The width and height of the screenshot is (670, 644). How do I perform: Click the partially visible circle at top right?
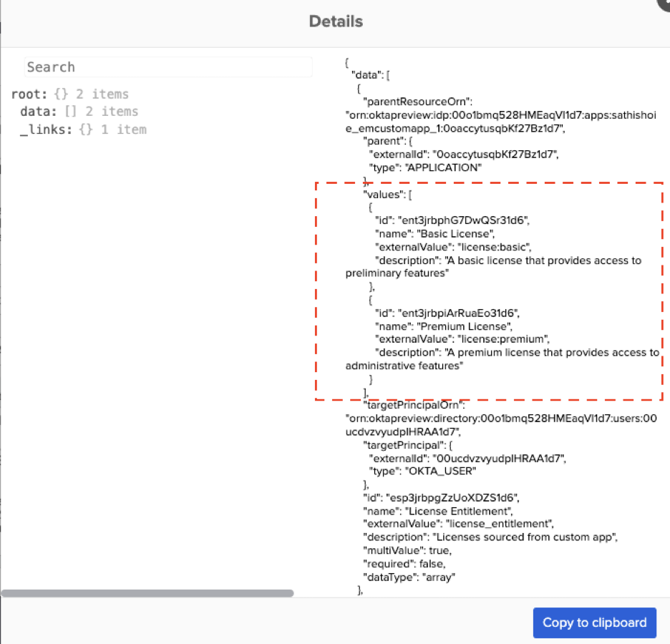click(x=664, y=6)
